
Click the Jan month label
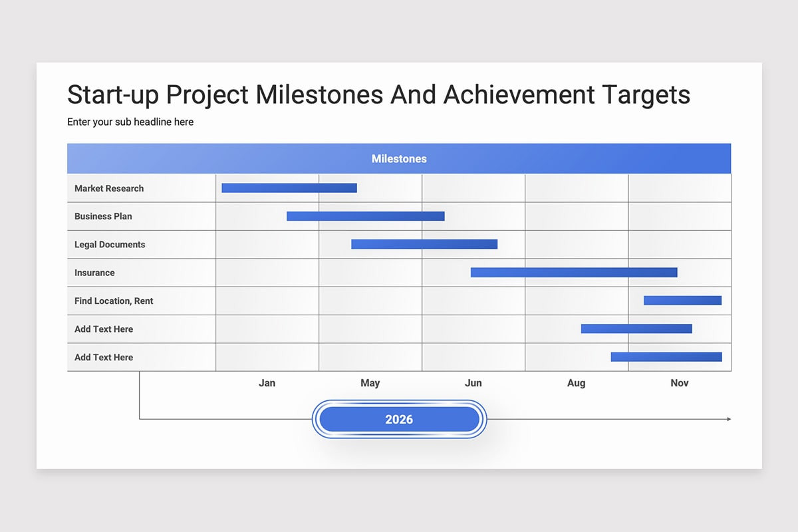[x=267, y=383]
